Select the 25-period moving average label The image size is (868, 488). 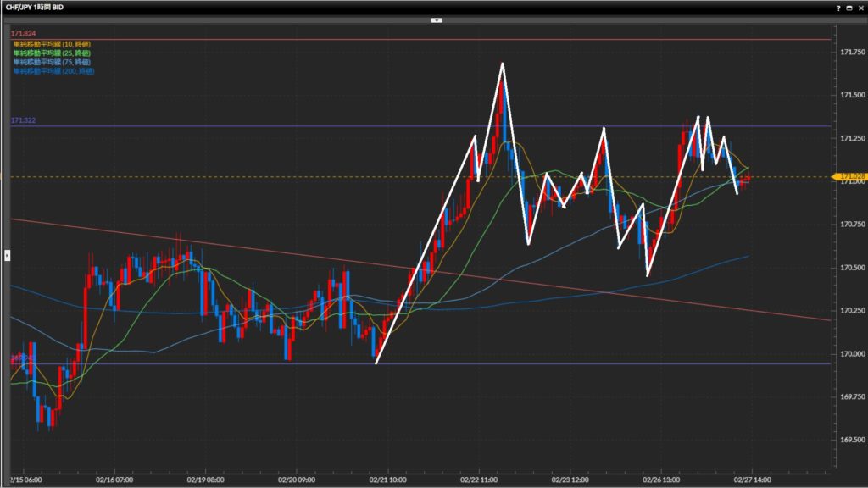pos(52,53)
